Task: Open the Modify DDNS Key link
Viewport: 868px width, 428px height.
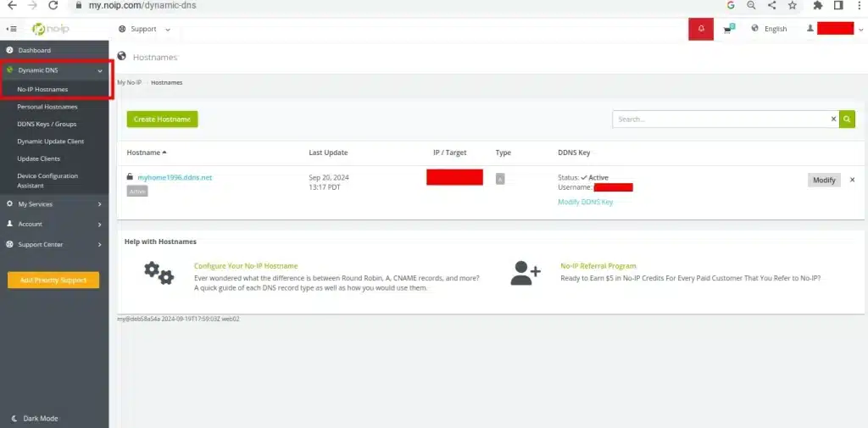Action: pyautogui.click(x=585, y=202)
